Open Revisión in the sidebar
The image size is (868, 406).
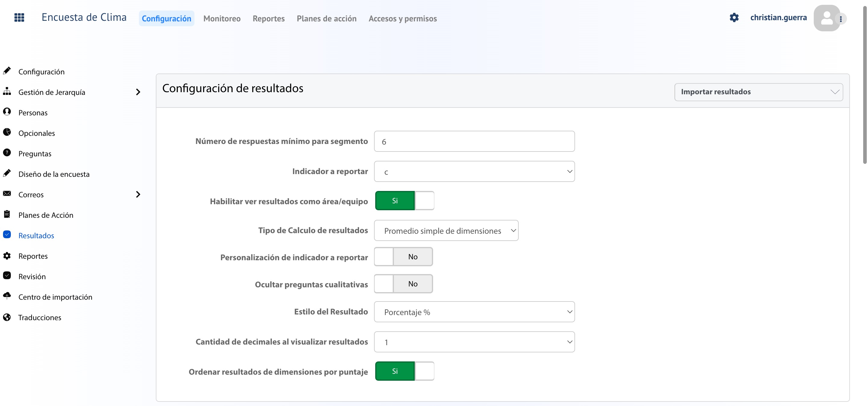(32, 276)
